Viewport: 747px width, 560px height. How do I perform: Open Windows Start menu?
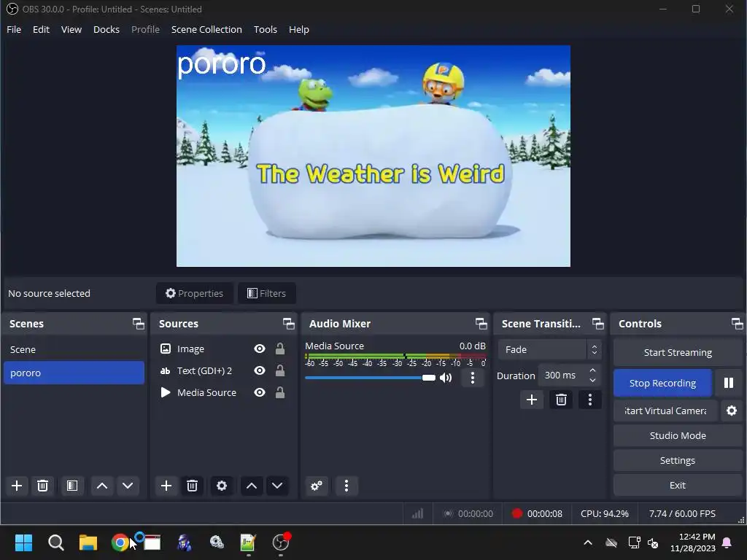point(23,542)
